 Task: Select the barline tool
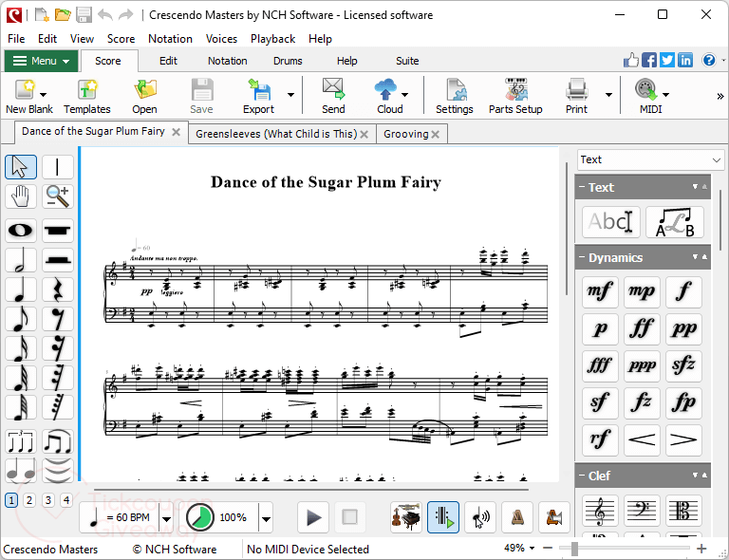tap(58, 167)
